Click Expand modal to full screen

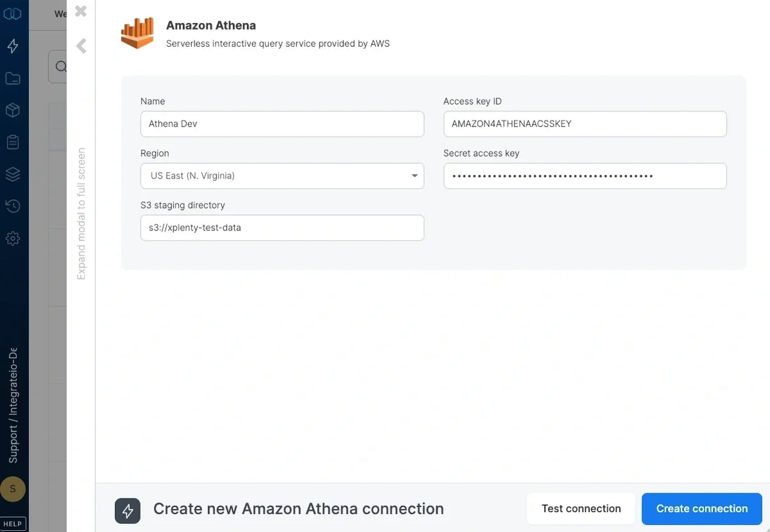80,212
